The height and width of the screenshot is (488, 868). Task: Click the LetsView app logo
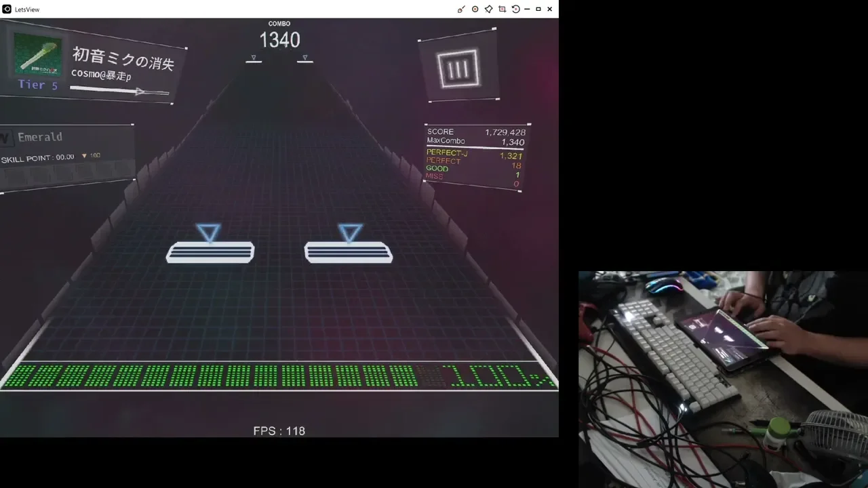[7, 9]
